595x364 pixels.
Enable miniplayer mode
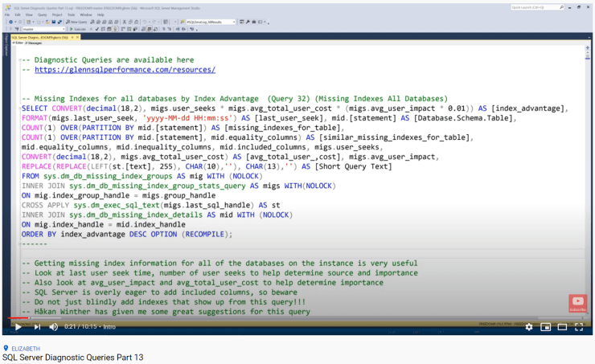[x=545, y=327]
